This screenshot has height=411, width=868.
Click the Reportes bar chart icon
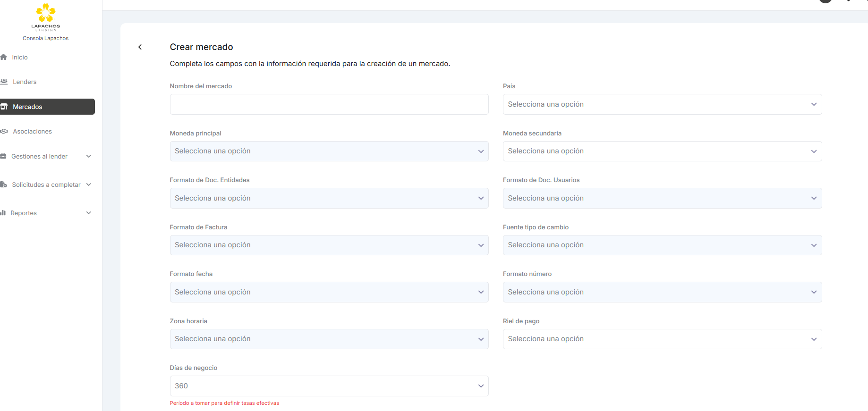[x=3, y=213]
